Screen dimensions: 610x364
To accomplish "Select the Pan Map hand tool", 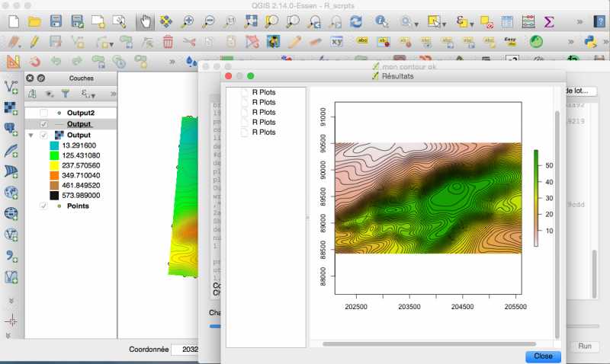I will tap(144, 21).
